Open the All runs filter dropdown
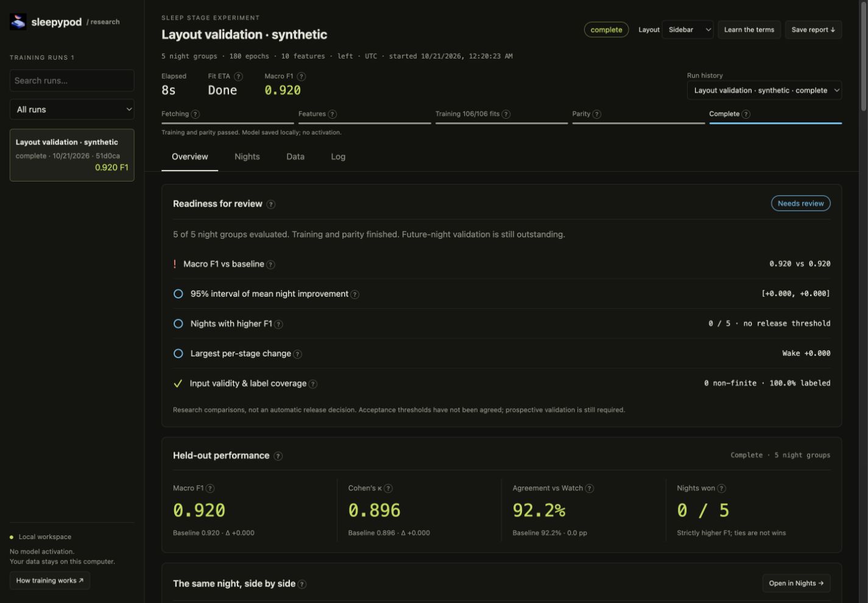Viewport: 868px width, 603px height. [72, 110]
